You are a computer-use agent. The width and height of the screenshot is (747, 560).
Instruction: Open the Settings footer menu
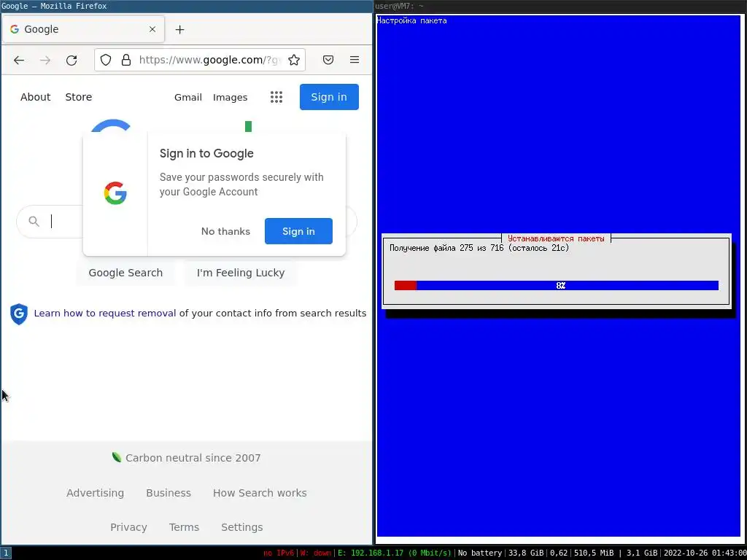[x=242, y=527]
